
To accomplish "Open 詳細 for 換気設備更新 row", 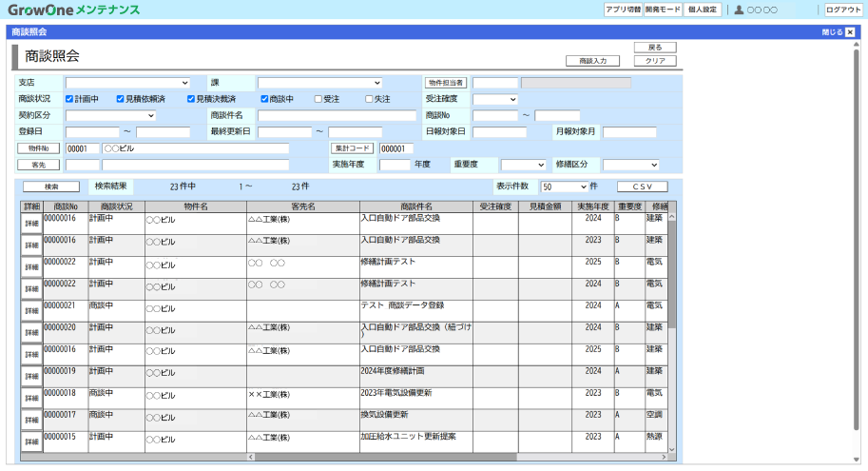I will (x=32, y=420).
